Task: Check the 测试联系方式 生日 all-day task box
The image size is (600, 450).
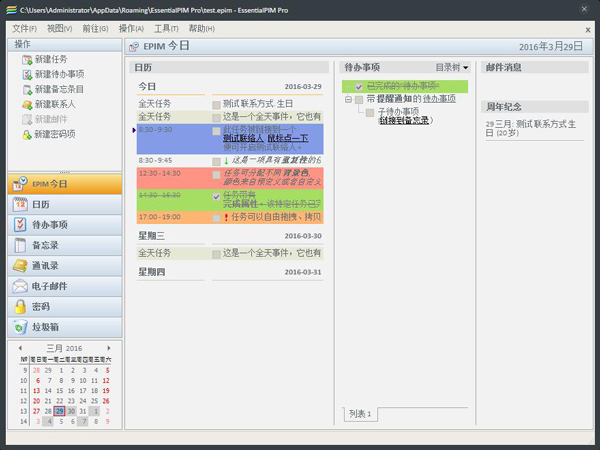Action: [216, 104]
